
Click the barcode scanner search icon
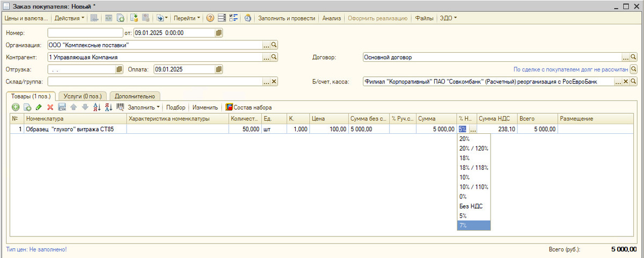point(120,107)
